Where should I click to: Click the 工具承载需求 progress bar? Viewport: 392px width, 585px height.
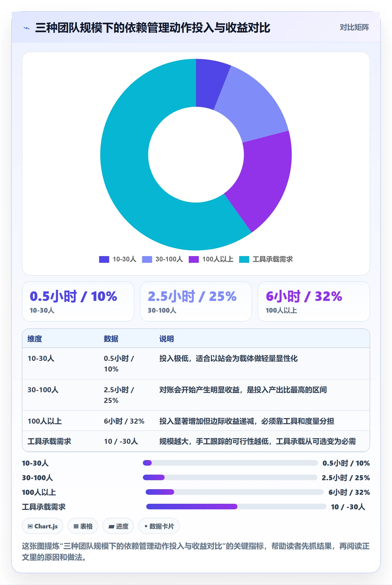click(236, 507)
